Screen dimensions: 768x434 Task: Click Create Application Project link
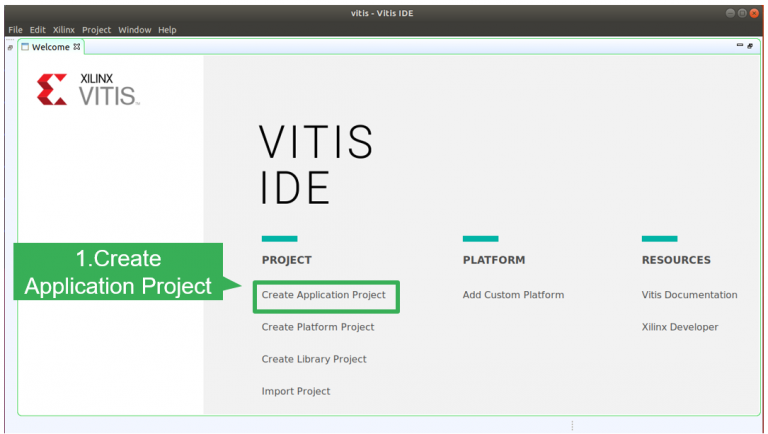pos(323,295)
